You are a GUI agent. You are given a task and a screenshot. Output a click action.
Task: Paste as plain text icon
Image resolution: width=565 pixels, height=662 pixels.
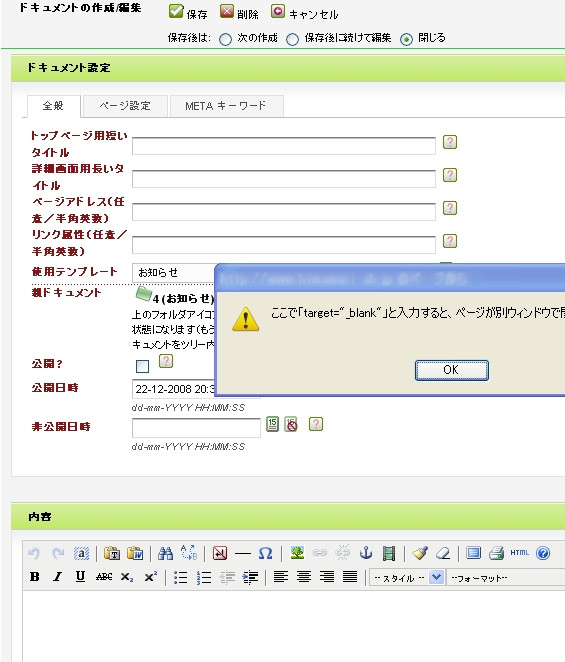pos(112,553)
